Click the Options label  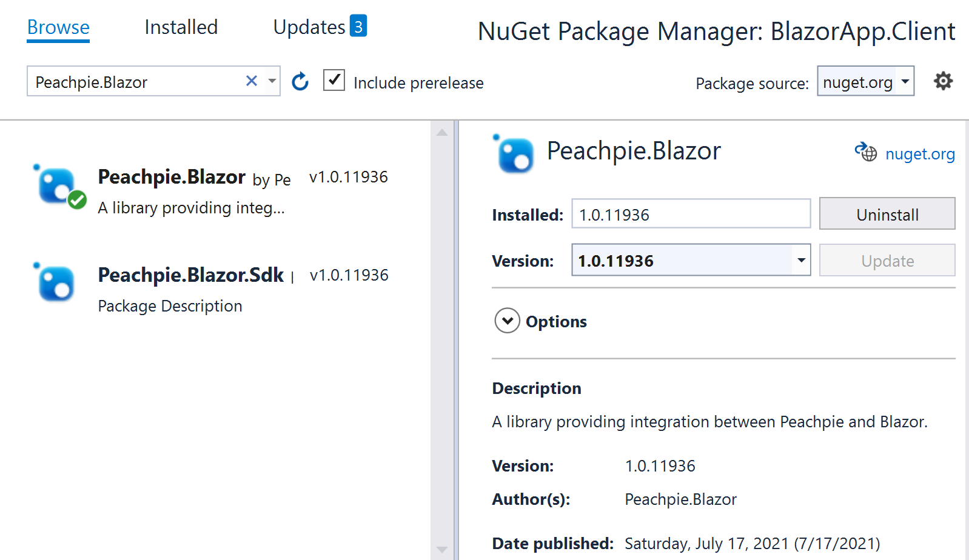[x=556, y=321]
